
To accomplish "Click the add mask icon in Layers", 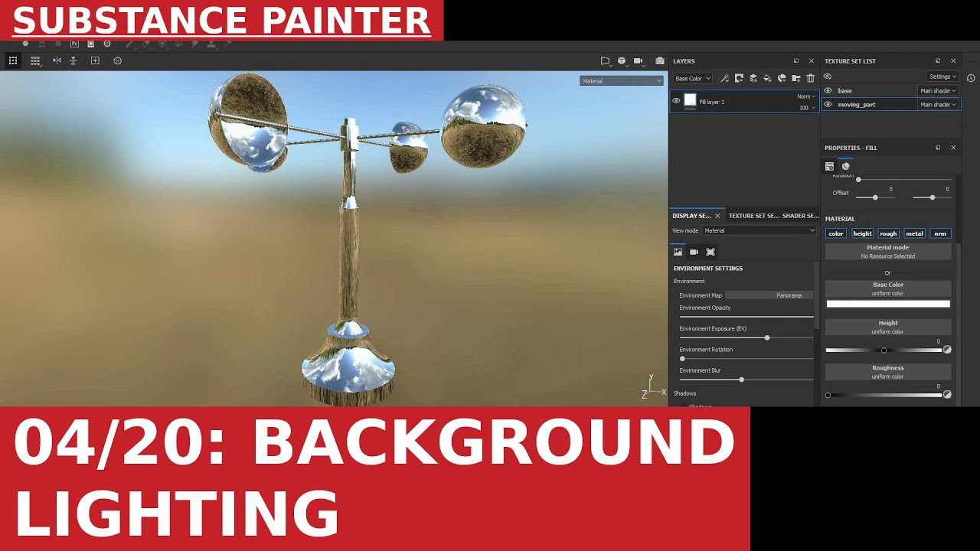I will 739,78.
